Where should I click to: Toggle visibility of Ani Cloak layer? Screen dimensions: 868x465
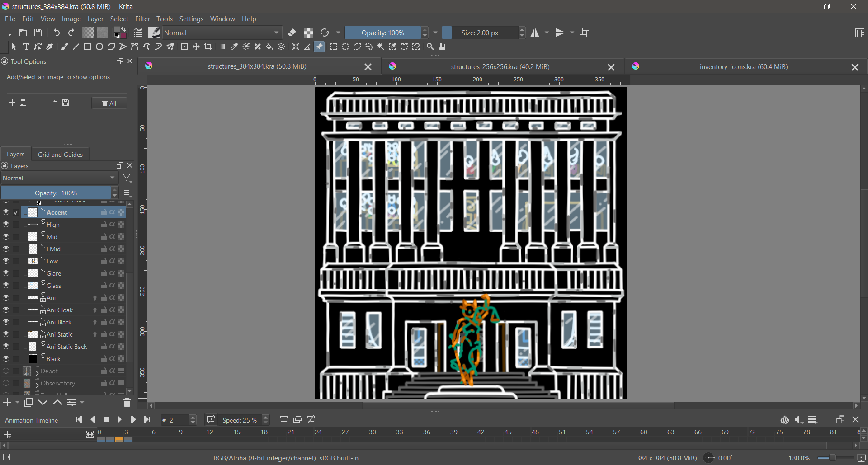6,310
